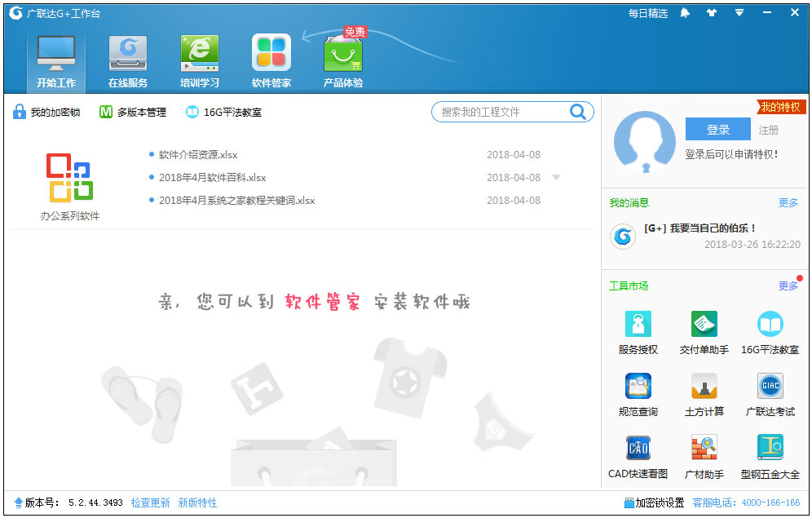Viewport: 812px width, 518px height.
Task: Open CAD快速看图 tool icon
Action: click(x=638, y=448)
